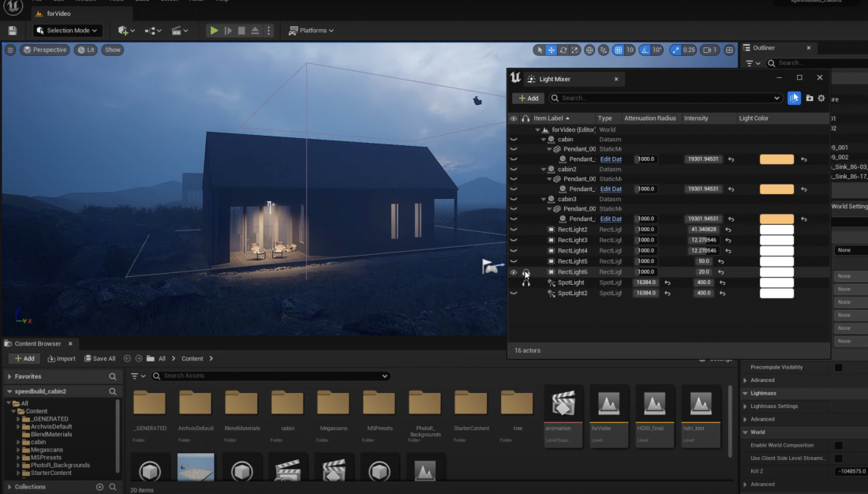Toggle visibility of the SpotLight actor
This screenshot has height=494, width=868.
pos(514,282)
